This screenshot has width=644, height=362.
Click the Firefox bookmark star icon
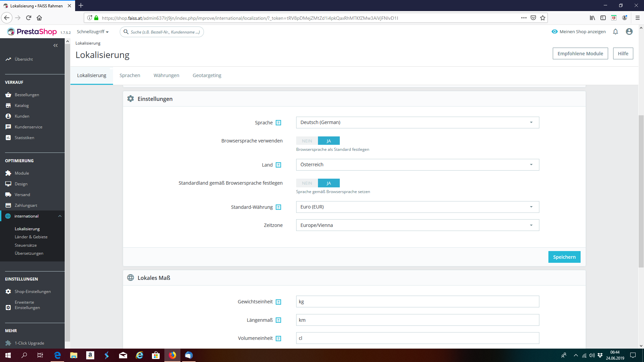coord(543,18)
